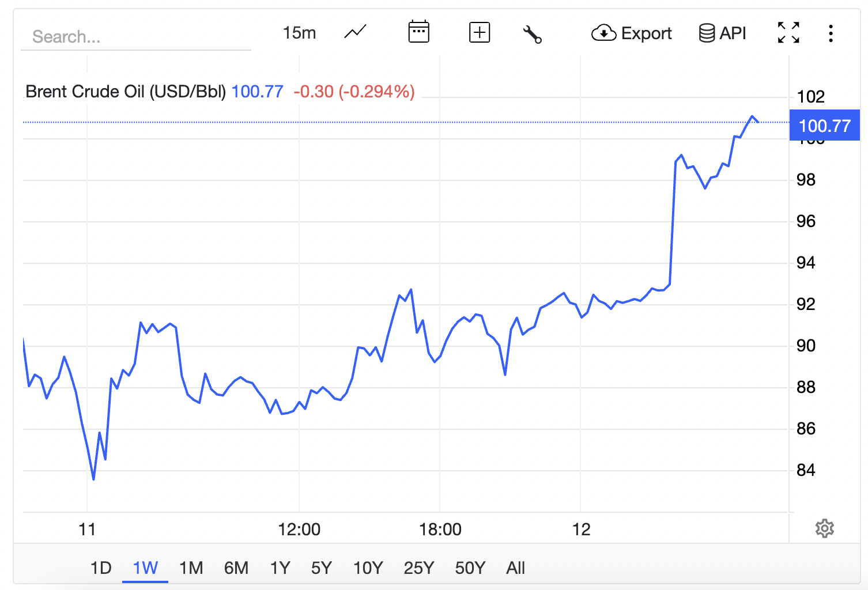Open the wrench tools icon

532,34
